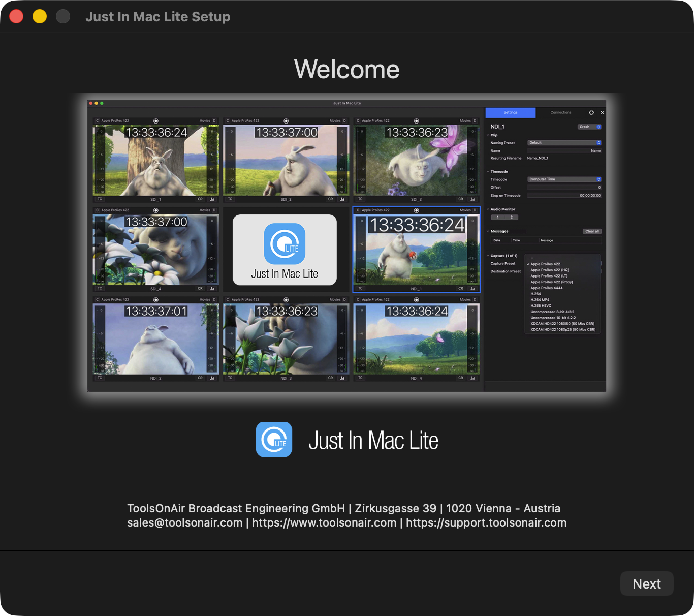Click the https://support.toolsonair.com address
The image size is (694, 616).
tap(486, 522)
